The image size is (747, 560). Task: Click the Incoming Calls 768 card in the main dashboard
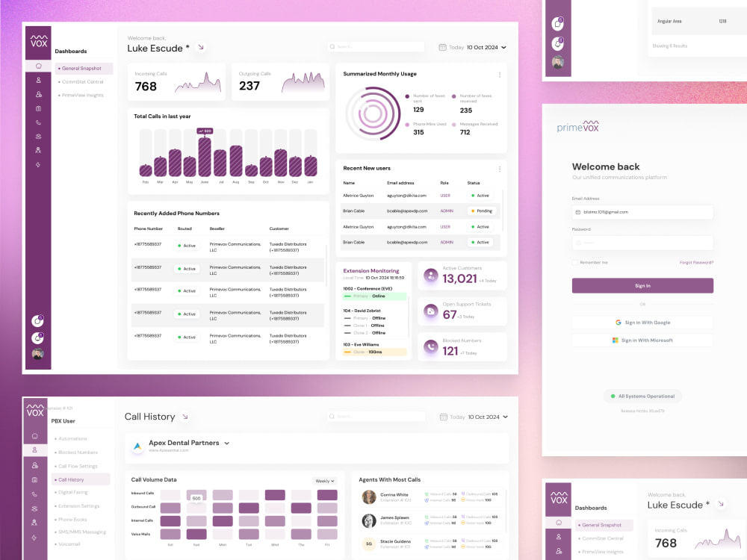(x=176, y=81)
